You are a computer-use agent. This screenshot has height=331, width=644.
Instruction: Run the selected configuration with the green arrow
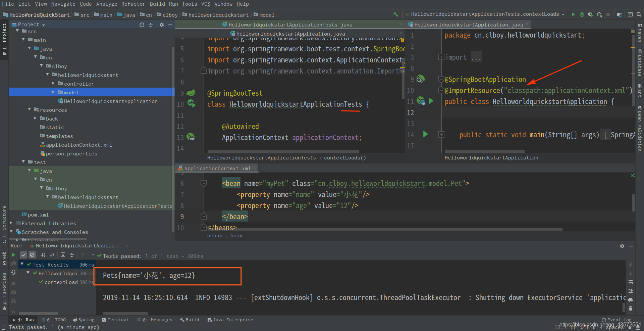tap(573, 14)
